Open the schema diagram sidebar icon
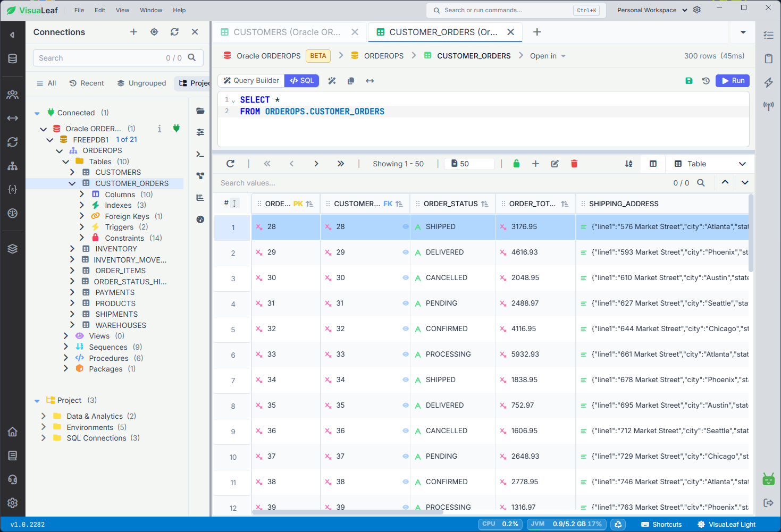The width and height of the screenshot is (781, 532). pyautogui.click(x=13, y=166)
